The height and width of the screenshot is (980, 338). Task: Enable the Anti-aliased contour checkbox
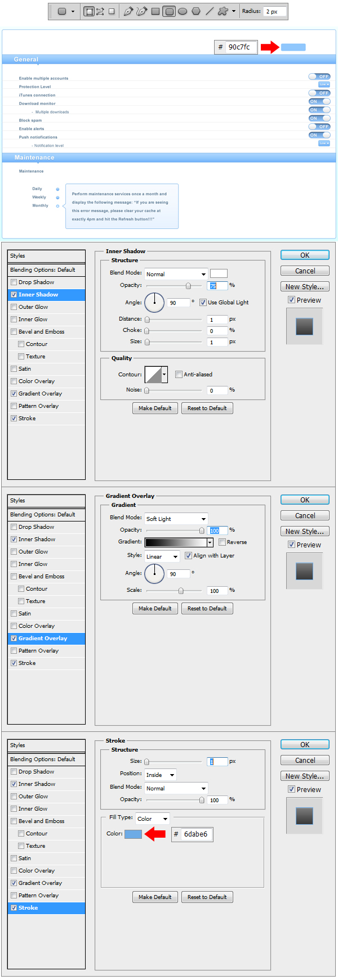[179, 375]
